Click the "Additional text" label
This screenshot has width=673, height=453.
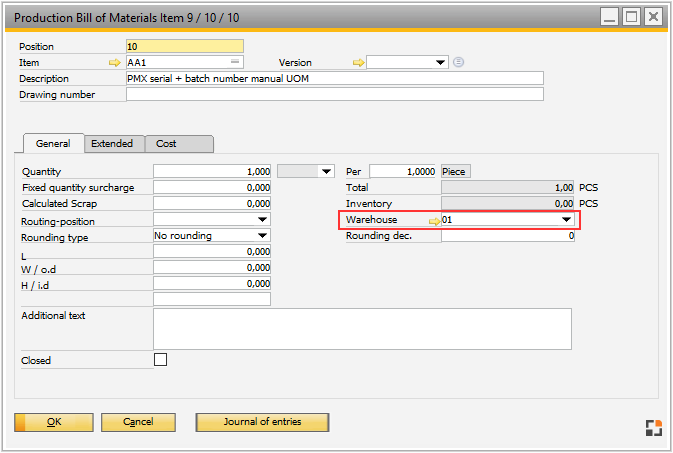(53, 316)
